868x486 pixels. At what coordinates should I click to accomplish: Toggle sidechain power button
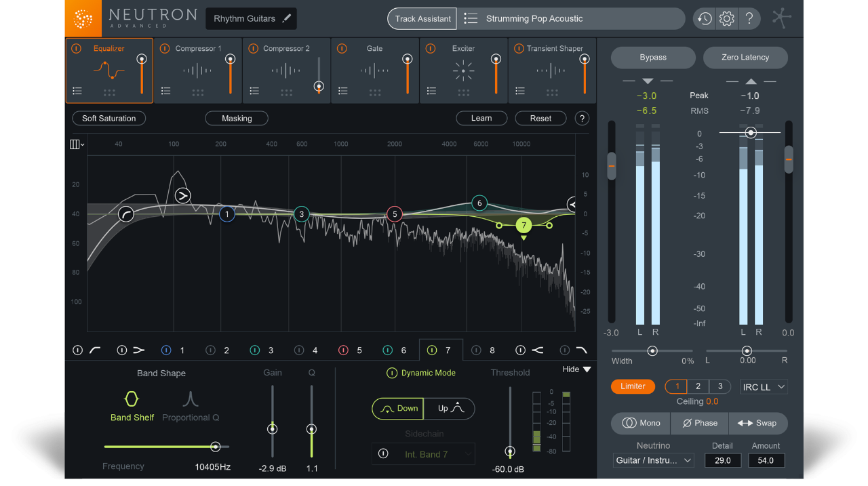coord(383,454)
